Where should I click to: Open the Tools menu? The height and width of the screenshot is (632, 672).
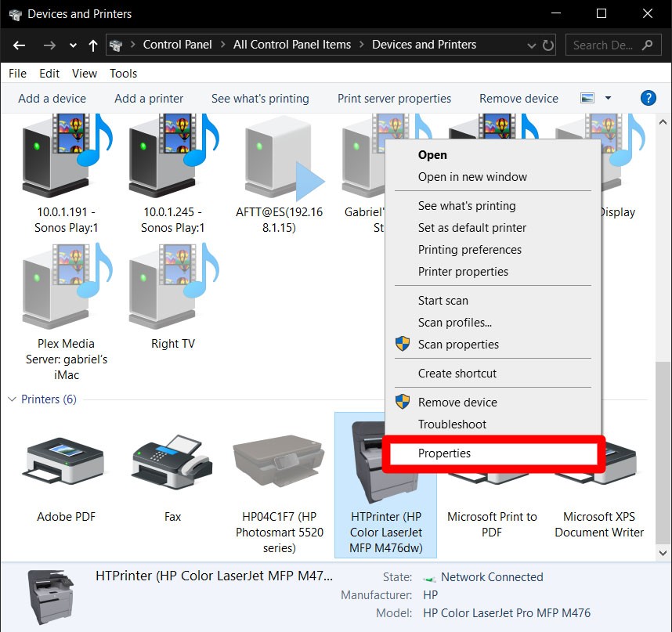click(123, 73)
